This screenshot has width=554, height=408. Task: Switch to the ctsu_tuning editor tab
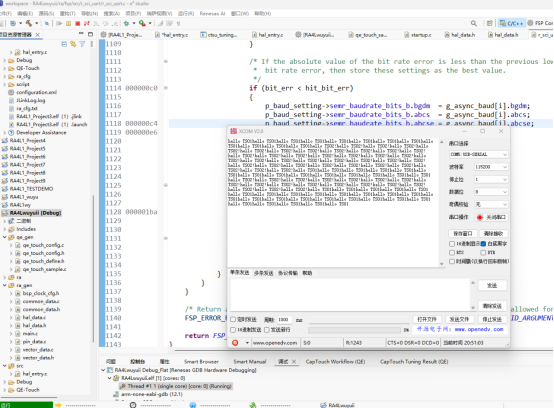point(219,35)
